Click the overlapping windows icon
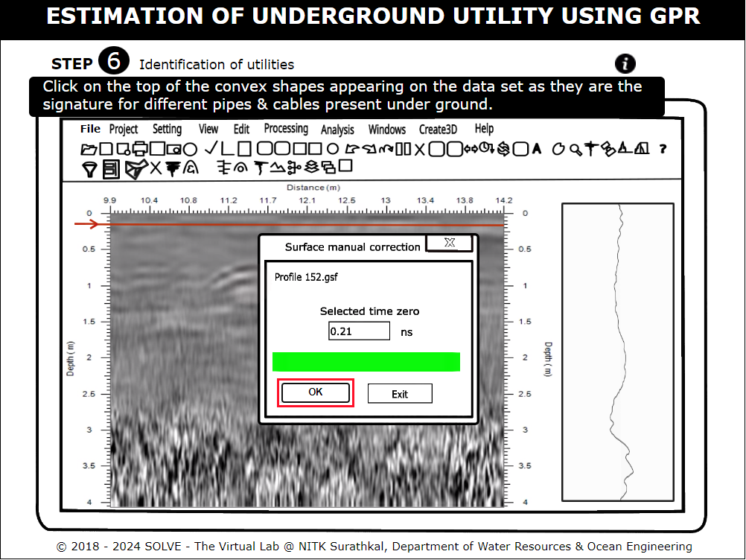 [x=329, y=168]
